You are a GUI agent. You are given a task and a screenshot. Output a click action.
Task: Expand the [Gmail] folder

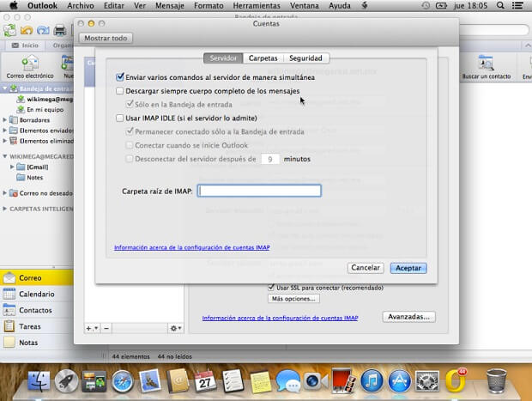[12, 167]
